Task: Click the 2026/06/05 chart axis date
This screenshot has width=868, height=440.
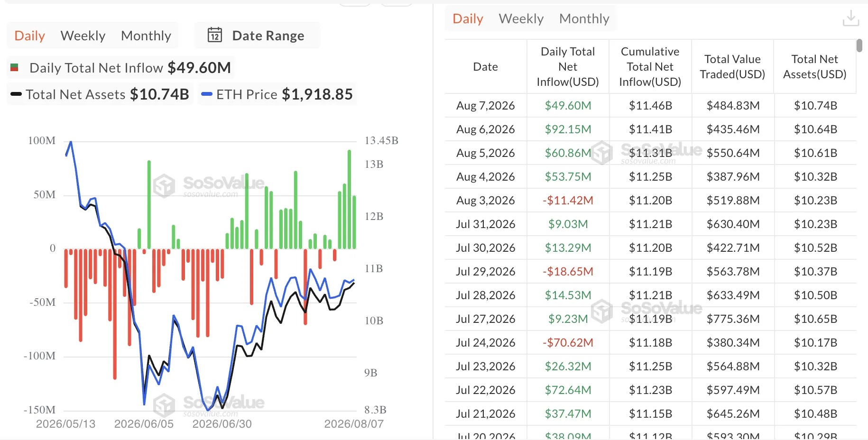Action: point(144,423)
